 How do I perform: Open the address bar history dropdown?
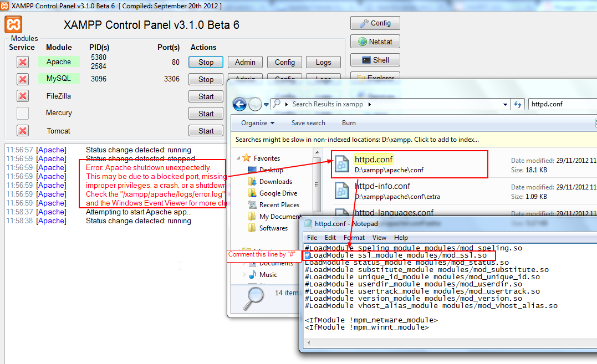click(505, 104)
